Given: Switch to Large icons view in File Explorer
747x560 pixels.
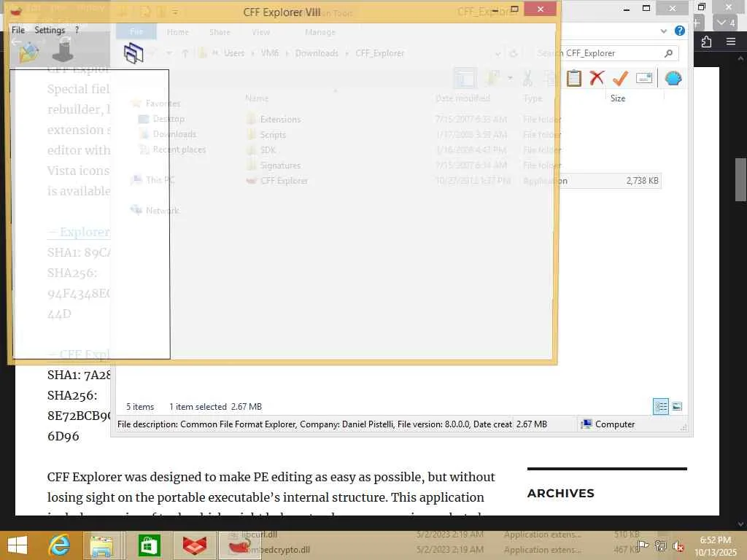Looking at the screenshot, I should [x=677, y=406].
